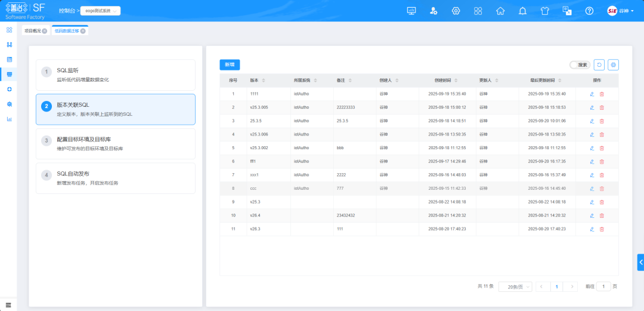The height and width of the screenshot is (311, 644).
Task: Click the bar chart icon in the left sidebar
Action: 9,118
